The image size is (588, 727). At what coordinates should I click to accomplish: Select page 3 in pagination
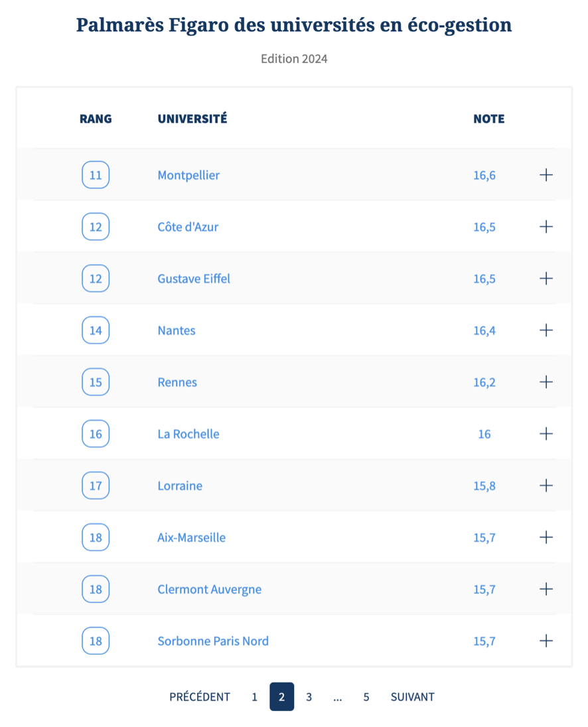point(309,697)
